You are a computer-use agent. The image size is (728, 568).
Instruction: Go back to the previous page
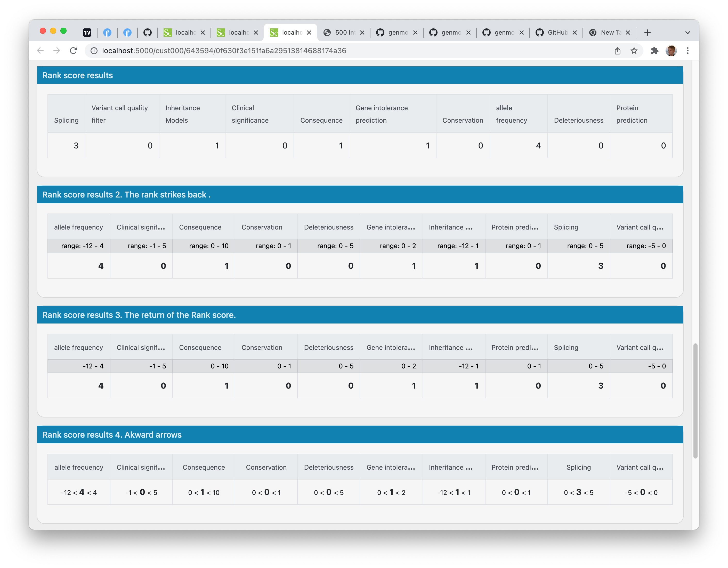click(x=40, y=51)
